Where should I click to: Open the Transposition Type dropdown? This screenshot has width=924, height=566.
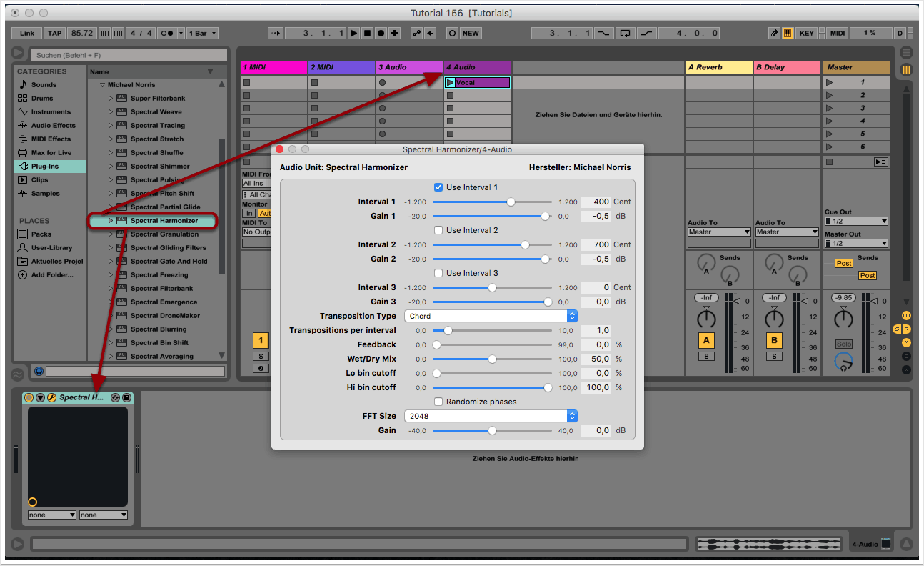point(491,316)
